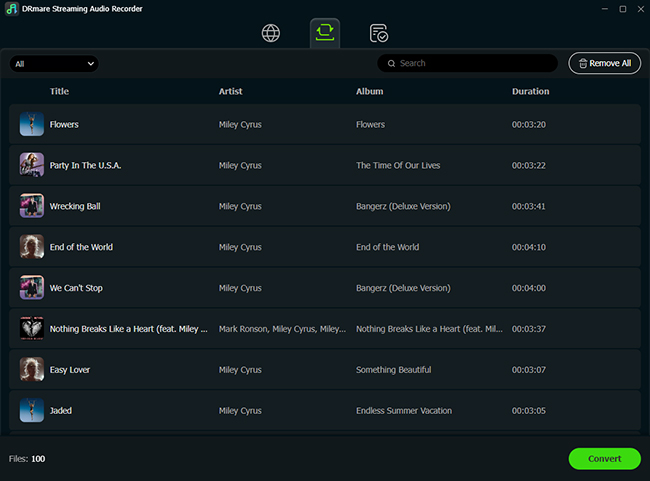Select the Flowers song thumbnail
Viewport: 650px width, 481px height.
coord(32,124)
